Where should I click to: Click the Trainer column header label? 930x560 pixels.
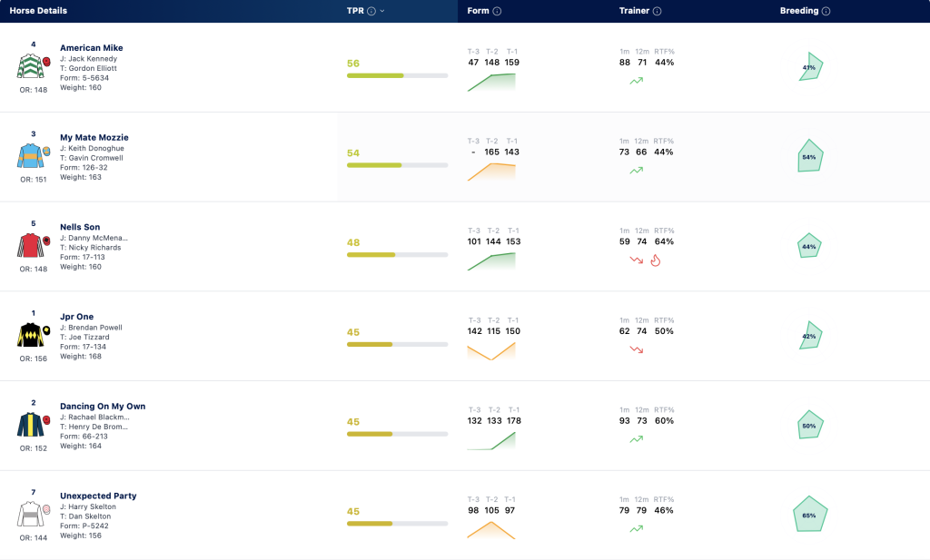click(634, 11)
